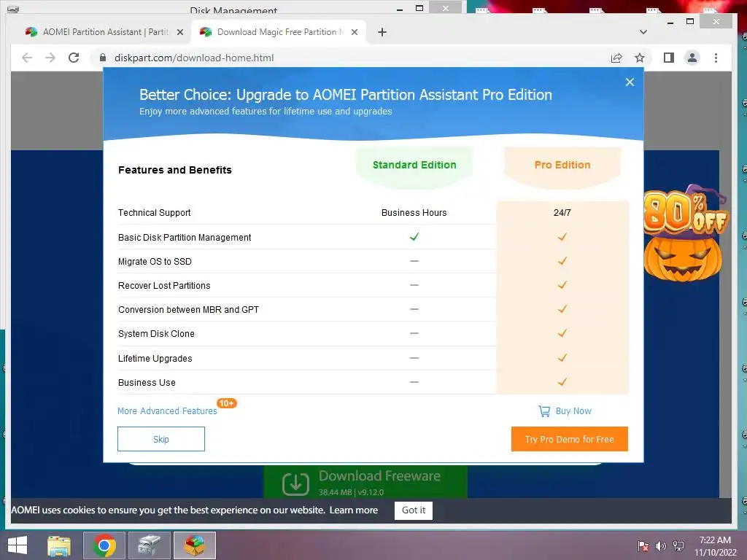
Task: Bookmark this page with star
Action: coord(639,58)
